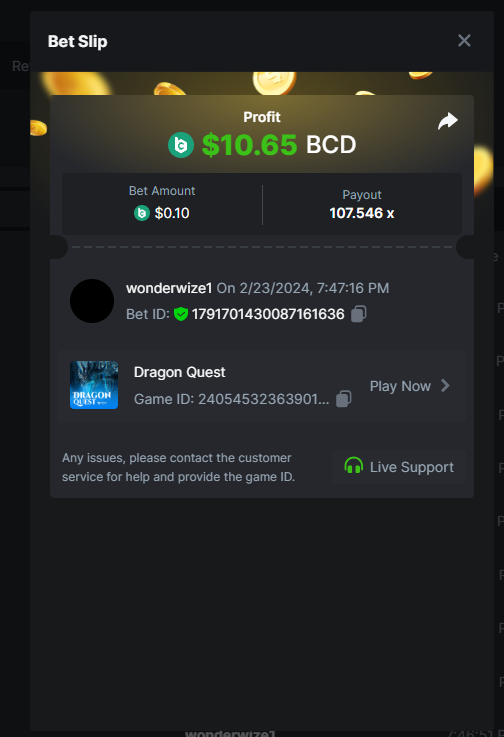
Task: Click Play Now for Dragon Quest
Action: [400, 386]
